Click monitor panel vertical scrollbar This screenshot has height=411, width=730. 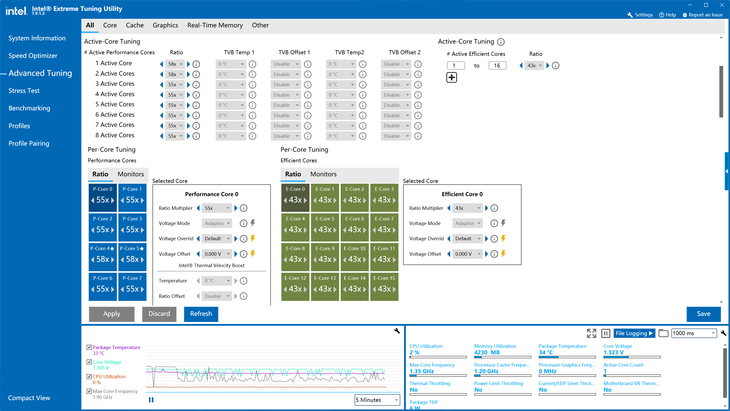click(724, 371)
